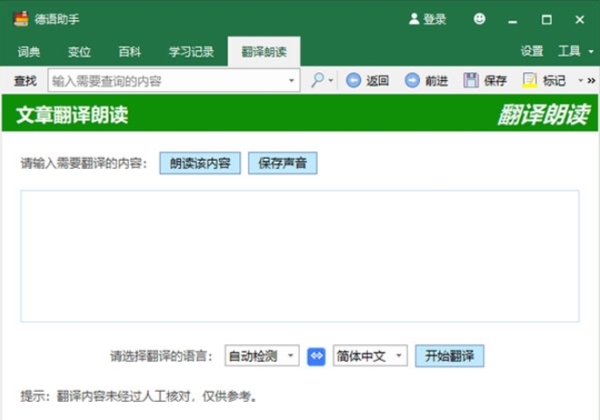Open the 设置 menu
Image resolution: width=600 pixels, height=420 pixels.
[532, 51]
